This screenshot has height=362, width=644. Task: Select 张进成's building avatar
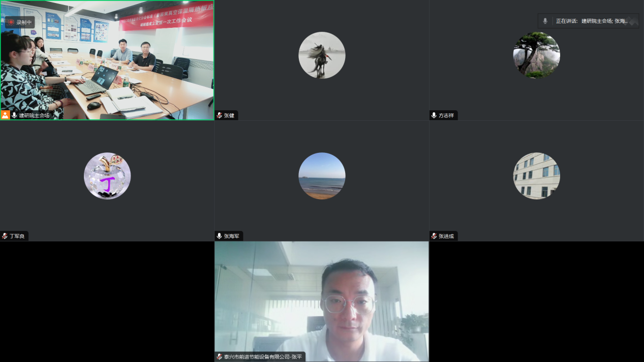[x=536, y=176]
